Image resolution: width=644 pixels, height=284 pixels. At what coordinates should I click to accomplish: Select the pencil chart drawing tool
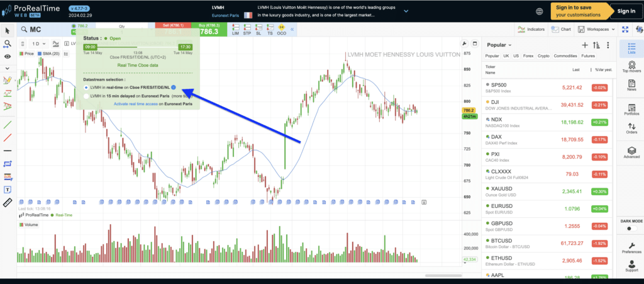pos(8,80)
